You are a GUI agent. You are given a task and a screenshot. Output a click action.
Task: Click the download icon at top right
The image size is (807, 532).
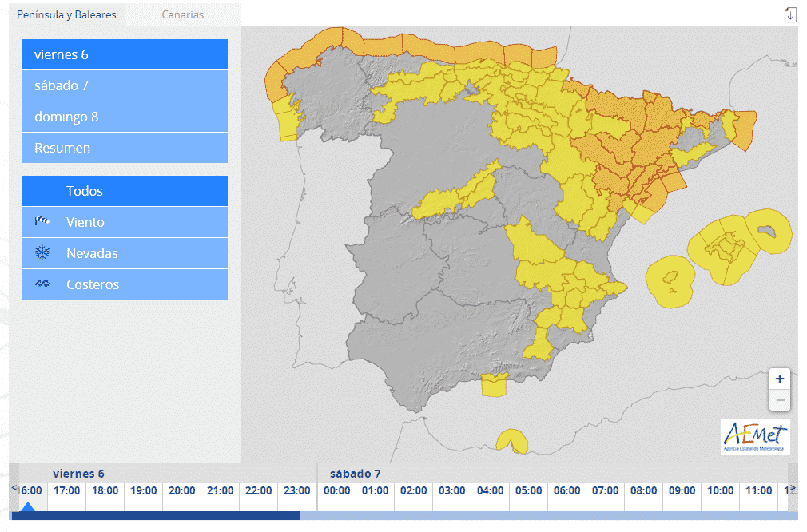point(790,14)
